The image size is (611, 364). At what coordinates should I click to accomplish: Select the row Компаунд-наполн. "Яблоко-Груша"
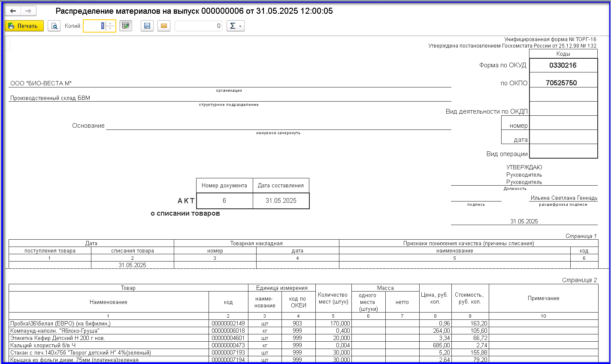(x=55, y=331)
